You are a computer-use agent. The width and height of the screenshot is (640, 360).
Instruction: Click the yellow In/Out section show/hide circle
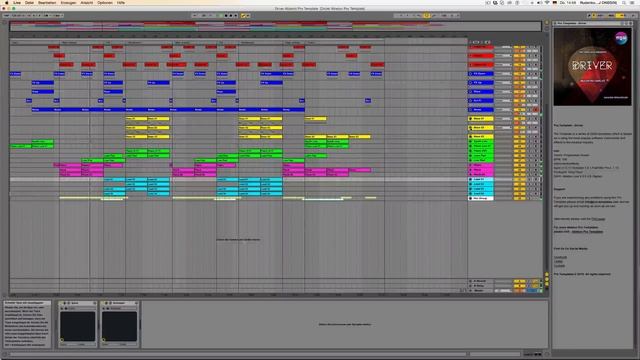coord(547,275)
